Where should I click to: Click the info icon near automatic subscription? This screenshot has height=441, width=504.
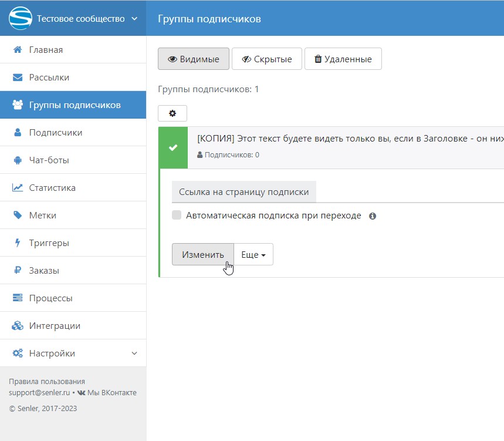click(x=373, y=216)
